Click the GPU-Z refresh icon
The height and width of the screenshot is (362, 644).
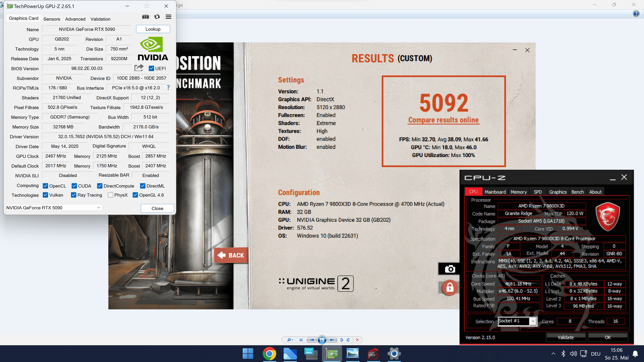[157, 17]
